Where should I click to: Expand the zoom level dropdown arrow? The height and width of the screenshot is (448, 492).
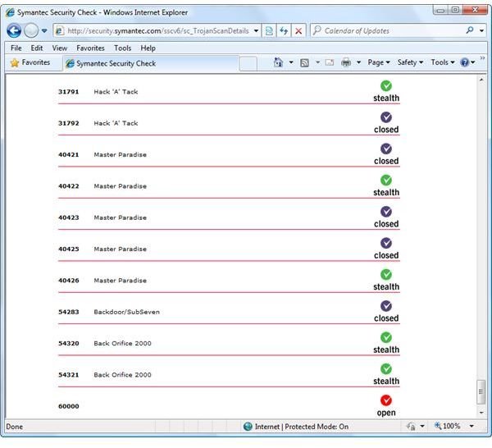(x=471, y=427)
